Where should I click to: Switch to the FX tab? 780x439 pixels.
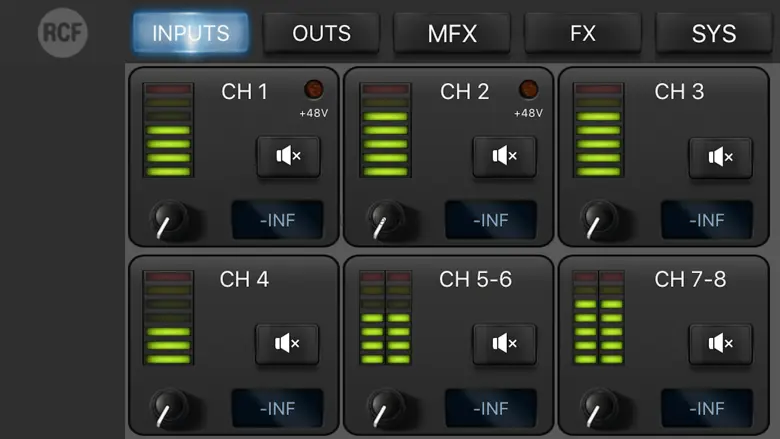tap(583, 33)
